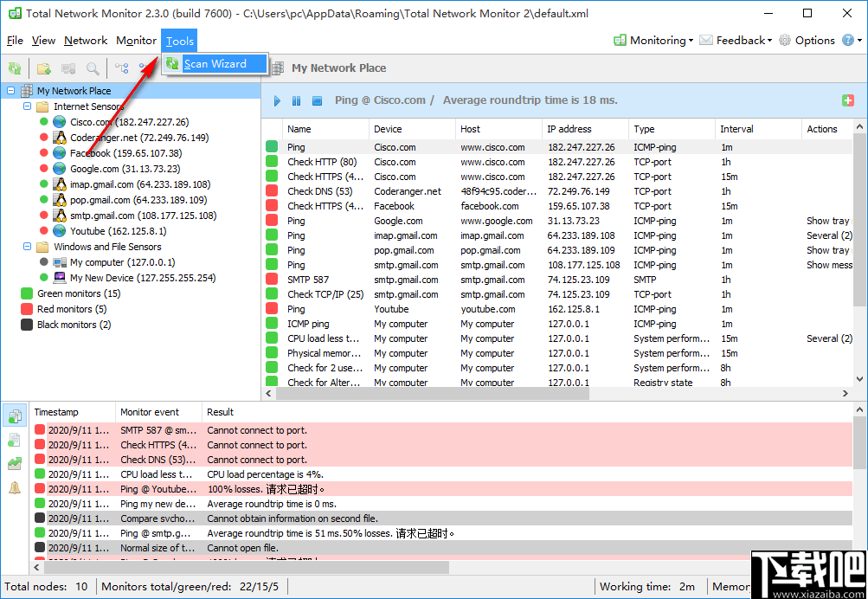Click the add folder toolbar icon
The width and height of the screenshot is (868, 599).
pos(43,68)
